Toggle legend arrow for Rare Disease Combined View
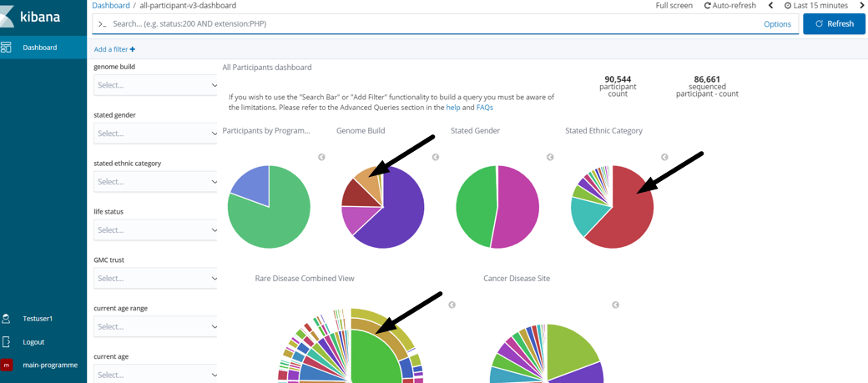868x383 pixels. pos(452,305)
